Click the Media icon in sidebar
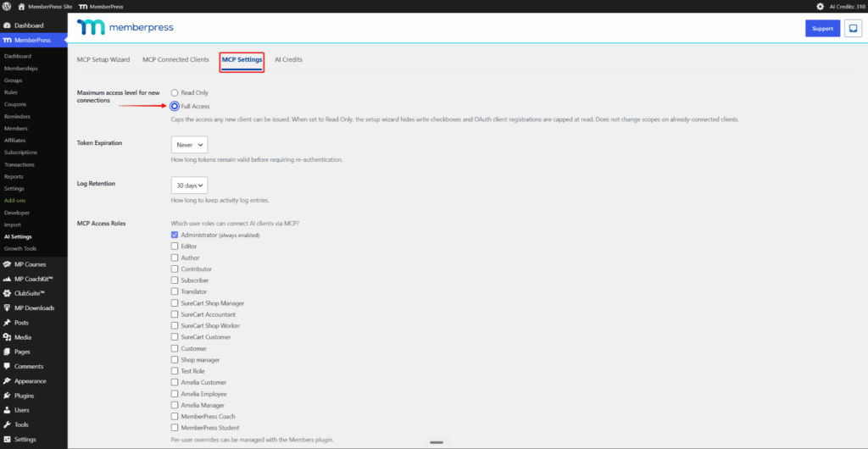868x449 pixels. pos(7,337)
